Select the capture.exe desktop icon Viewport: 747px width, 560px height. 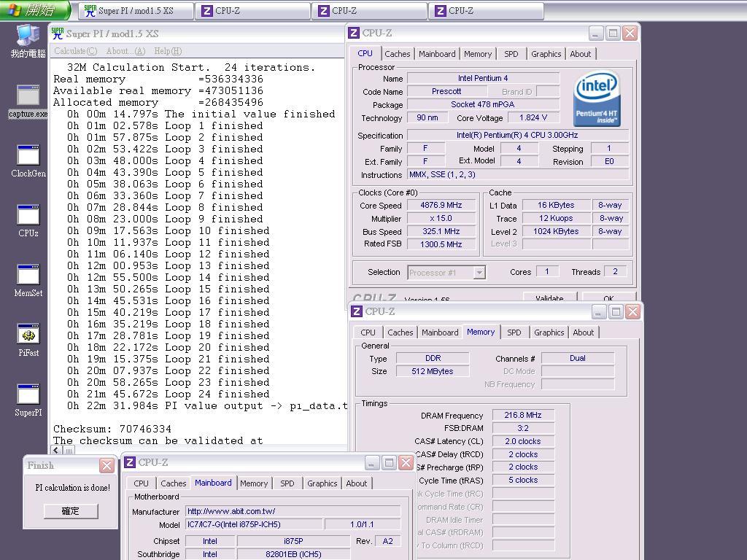28,101
